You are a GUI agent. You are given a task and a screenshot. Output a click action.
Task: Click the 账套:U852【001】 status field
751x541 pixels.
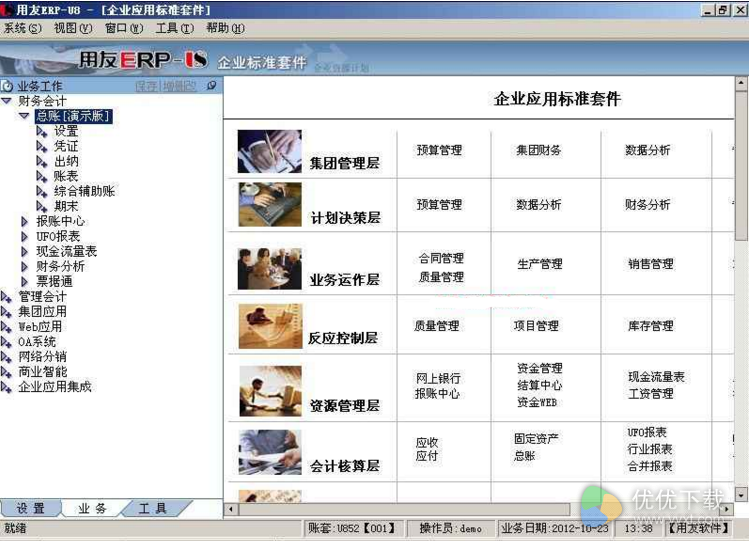pos(352,529)
